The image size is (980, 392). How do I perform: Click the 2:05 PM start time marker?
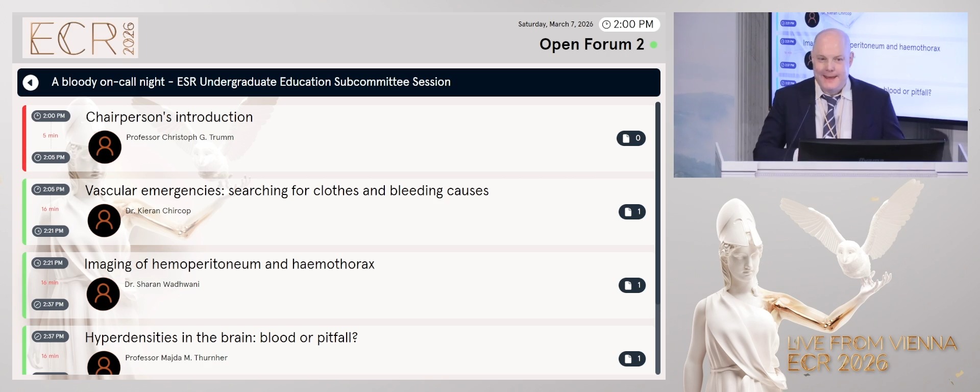pyautogui.click(x=51, y=189)
